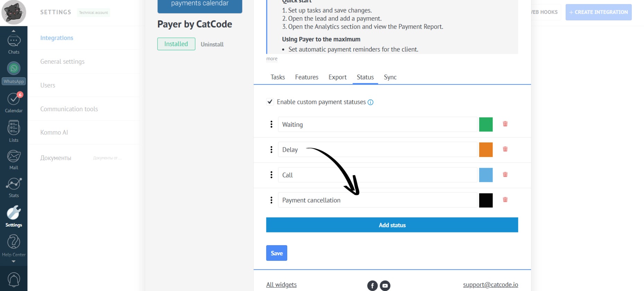Image resolution: width=644 pixels, height=291 pixels.
Task: Delete the Payment cancellation status
Action: (x=505, y=200)
